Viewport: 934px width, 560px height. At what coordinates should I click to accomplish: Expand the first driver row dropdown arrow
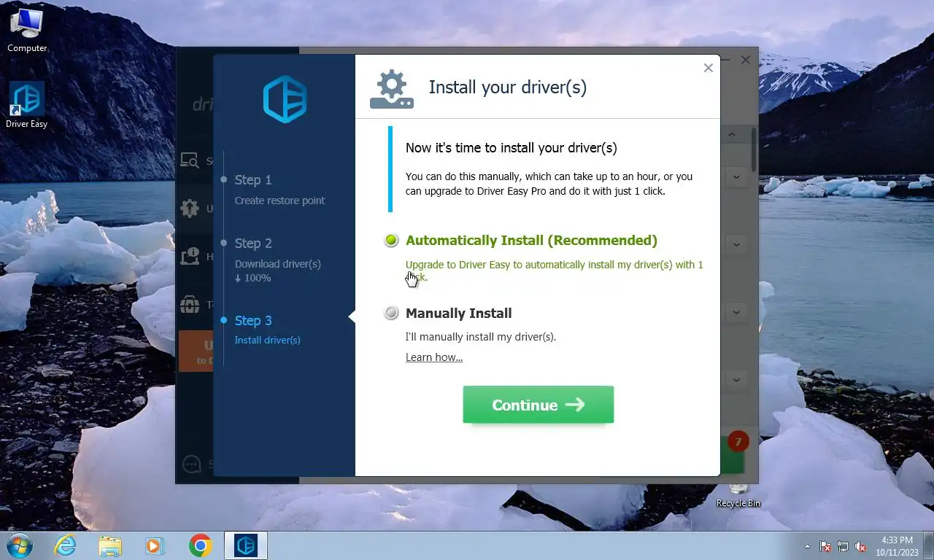pos(736,176)
